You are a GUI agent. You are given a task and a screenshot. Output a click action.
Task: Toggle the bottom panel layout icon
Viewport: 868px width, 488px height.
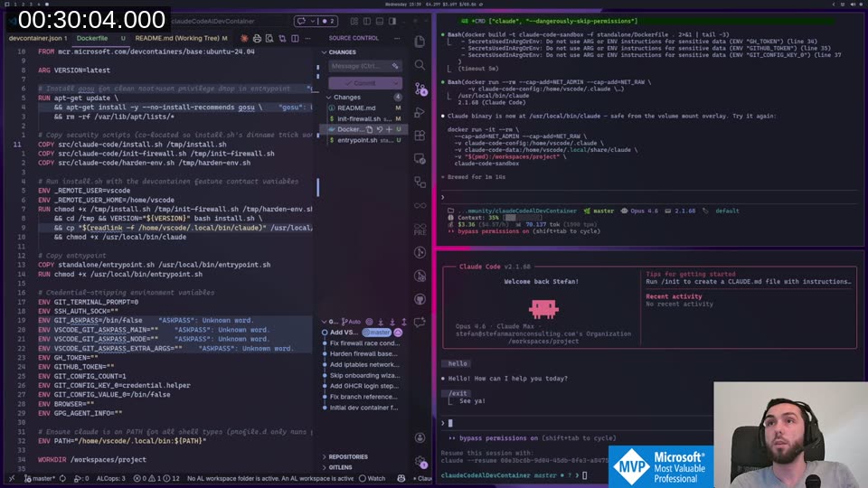[380, 21]
